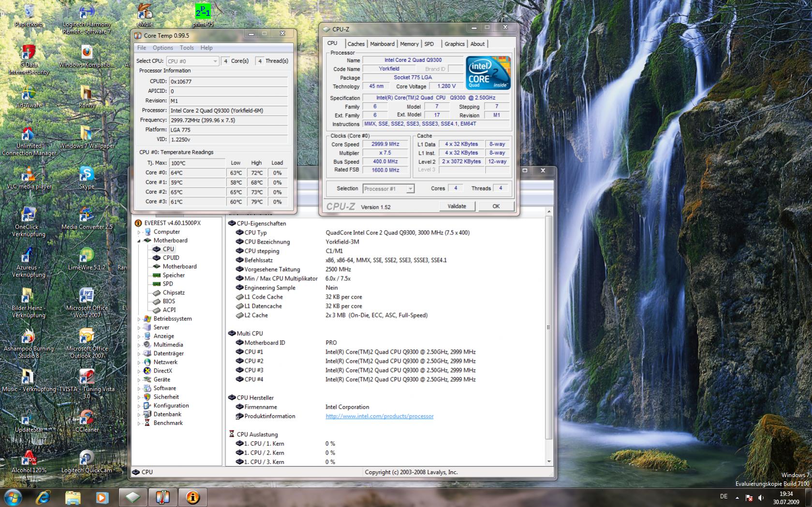Select BIOS in the EVEREST tree
The height and width of the screenshot is (507, 812).
pos(169,302)
